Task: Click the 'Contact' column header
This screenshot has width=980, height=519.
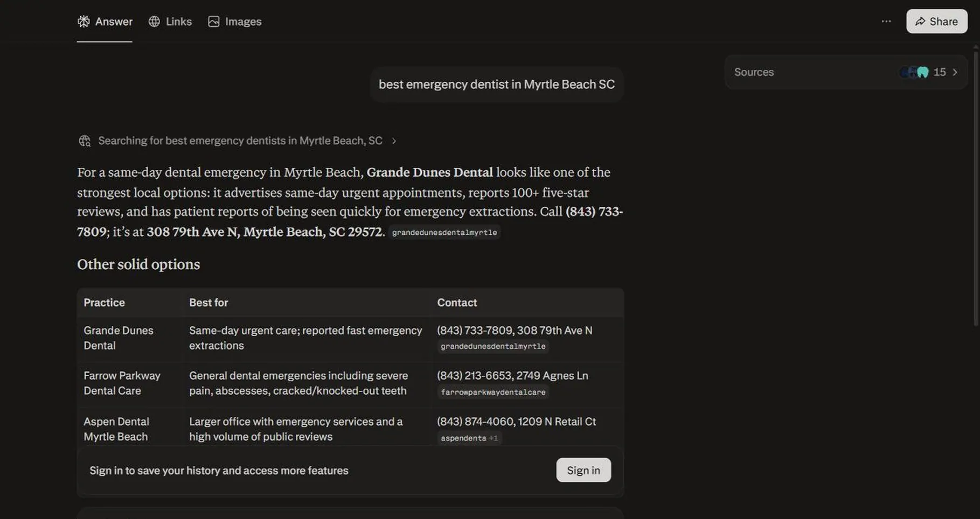Action: click(x=457, y=303)
